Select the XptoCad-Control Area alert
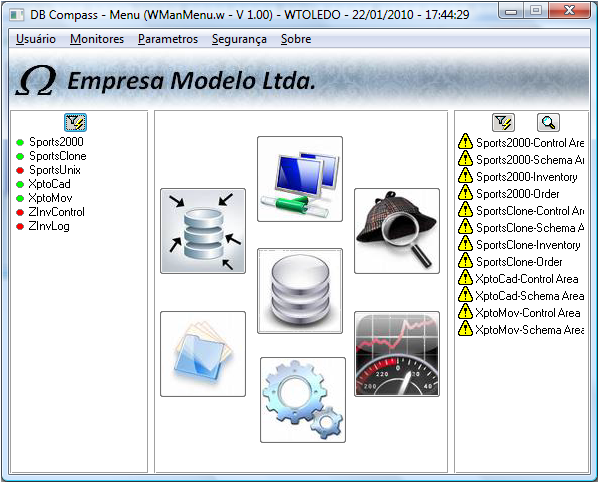Image resolution: width=598 pixels, height=482 pixels. pos(527,279)
